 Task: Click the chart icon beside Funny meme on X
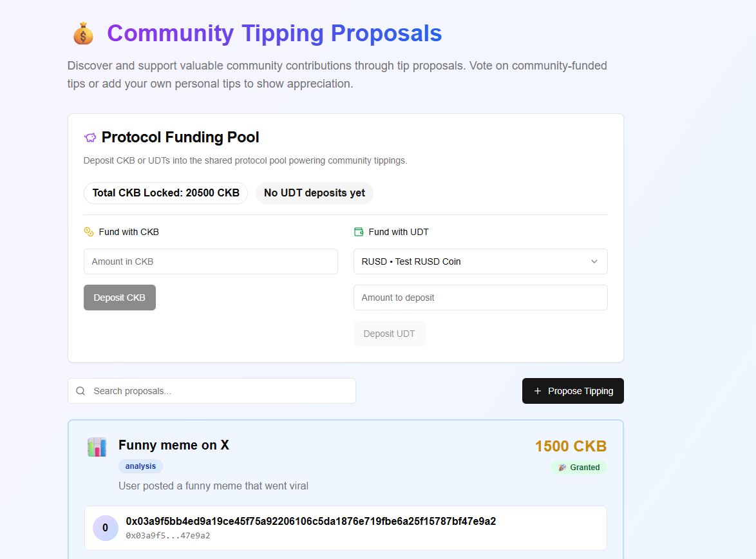[x=97, y=447]
